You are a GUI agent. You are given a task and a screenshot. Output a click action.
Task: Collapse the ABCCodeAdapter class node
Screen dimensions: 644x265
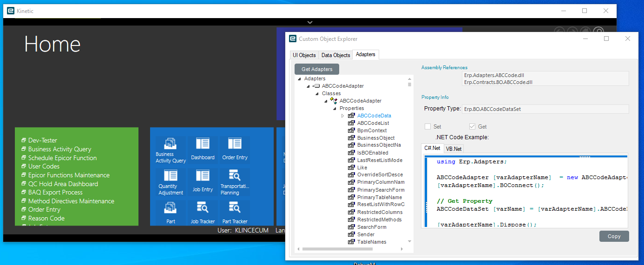[x=326, y=101]
